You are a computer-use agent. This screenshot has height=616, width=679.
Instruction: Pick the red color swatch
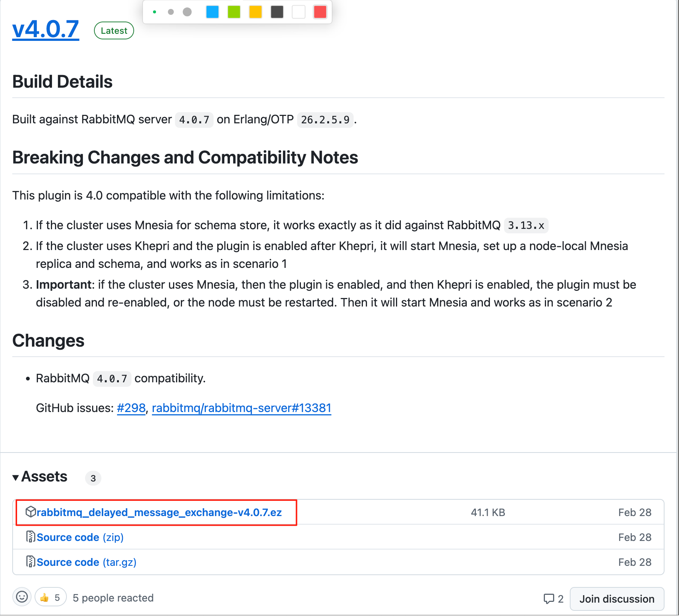click(x=320, y=12)
